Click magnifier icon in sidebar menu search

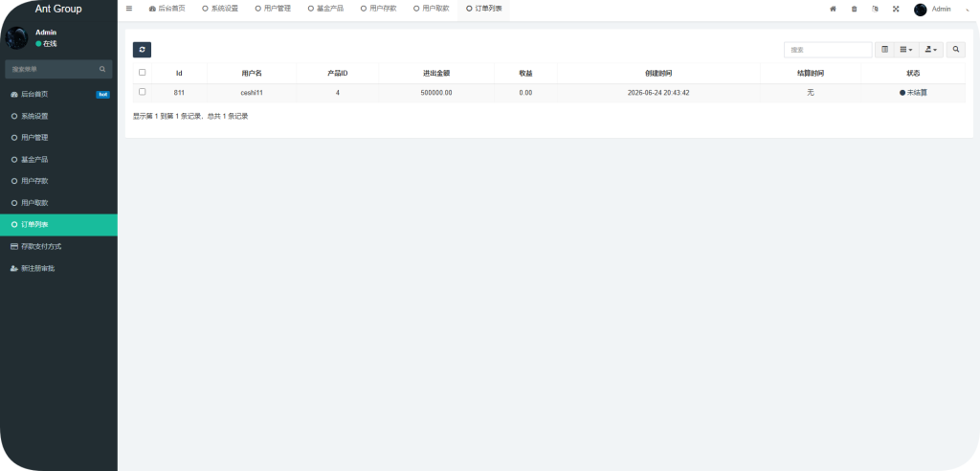click(102, 69)
